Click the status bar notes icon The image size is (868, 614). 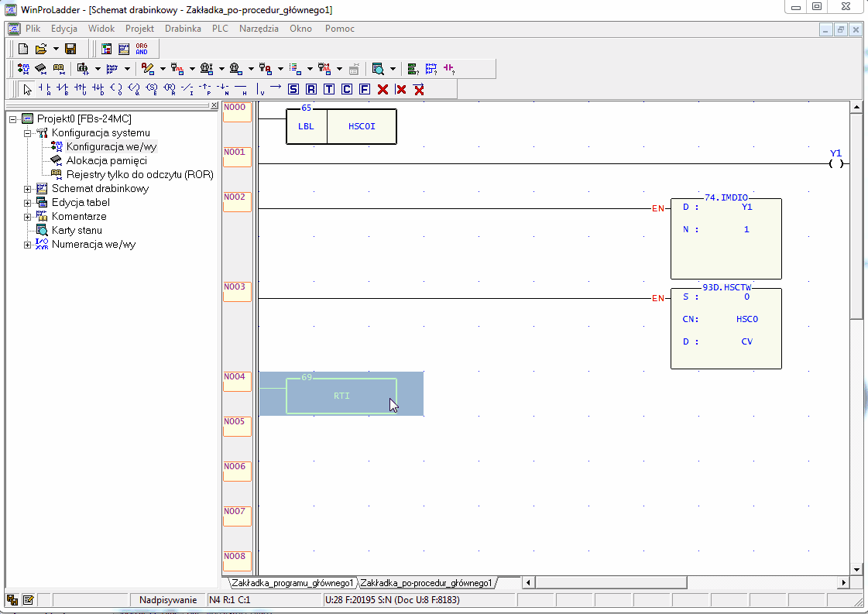click(x=28, y=600)
